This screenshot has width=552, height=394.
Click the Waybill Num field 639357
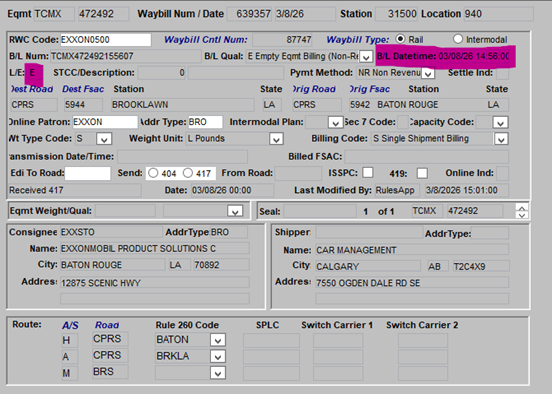click(x=250, y=14)
